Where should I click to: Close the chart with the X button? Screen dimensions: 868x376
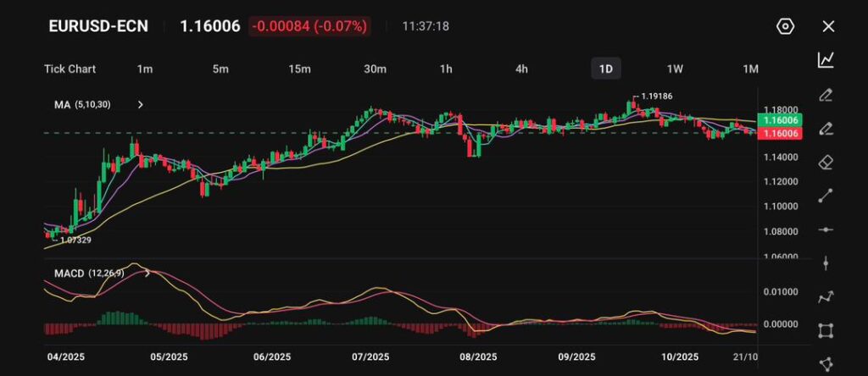coord(828,26)
